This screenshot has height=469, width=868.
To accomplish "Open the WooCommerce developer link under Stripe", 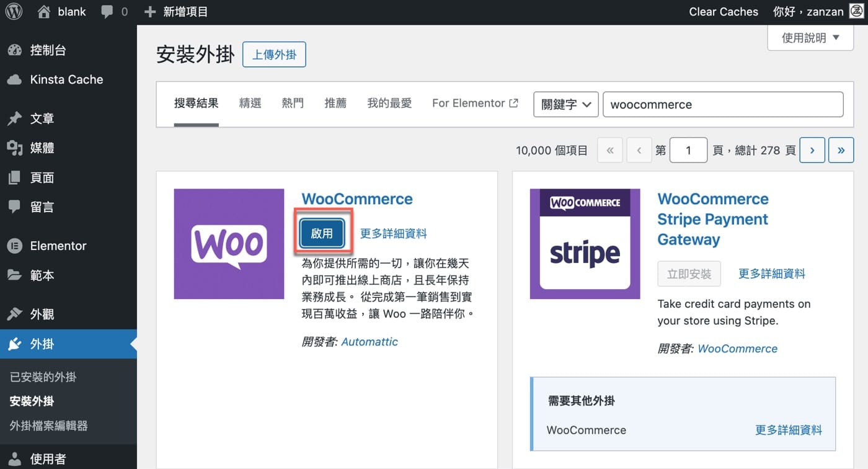I will (x=738, y=349).
